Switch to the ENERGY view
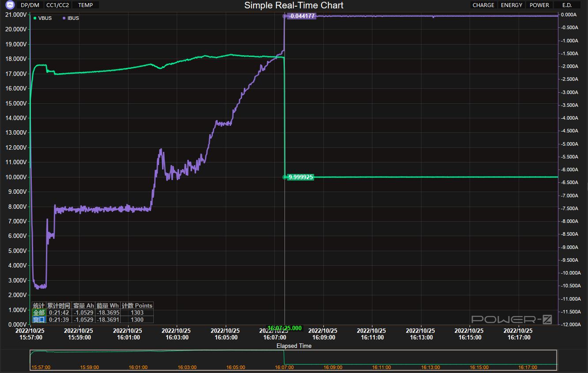 tap(512, 5)
